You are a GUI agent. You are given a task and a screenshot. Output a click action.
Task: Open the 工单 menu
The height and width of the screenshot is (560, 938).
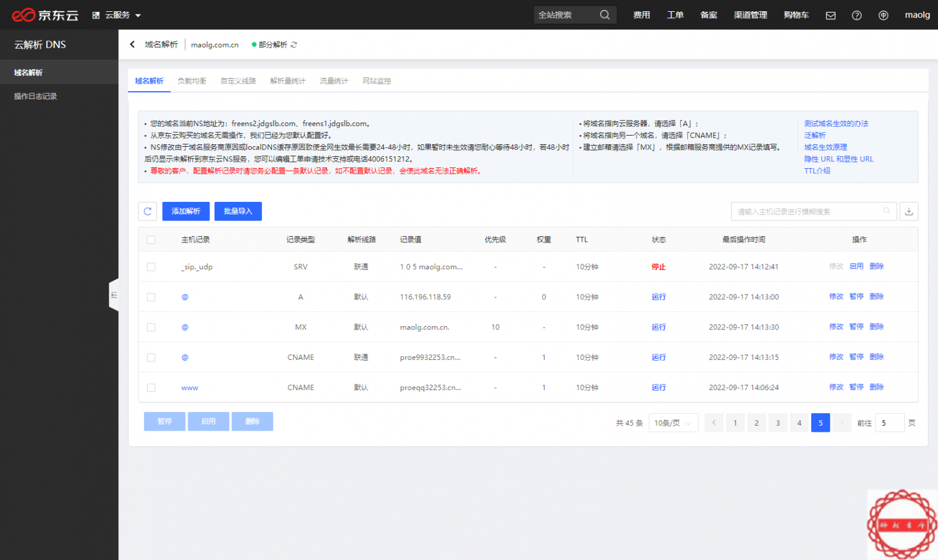675,15
